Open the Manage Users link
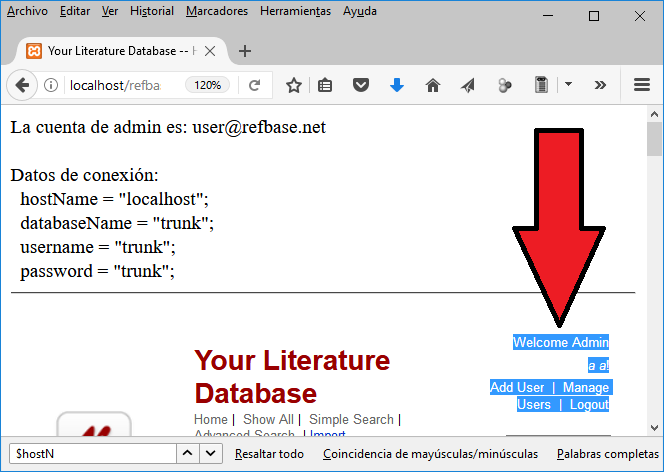 pos(563,396)
